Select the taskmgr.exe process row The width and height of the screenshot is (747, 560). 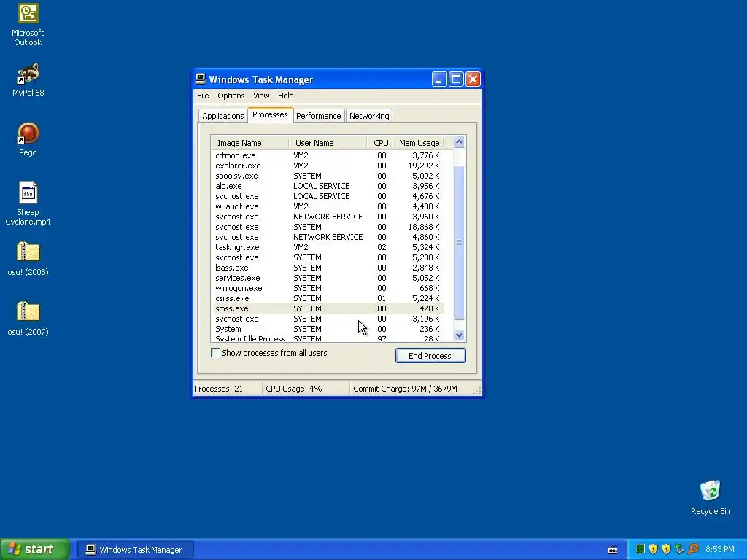pyautogui.click(x=328, y=248)
